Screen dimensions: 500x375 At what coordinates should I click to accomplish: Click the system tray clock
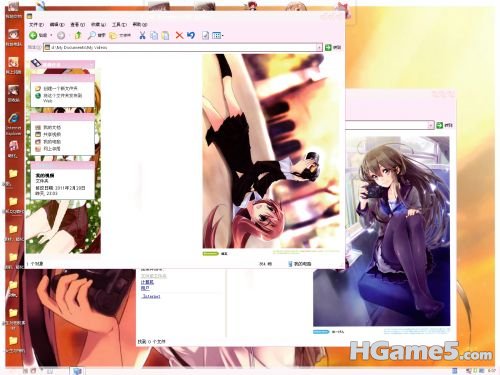(x=492, y=371)
